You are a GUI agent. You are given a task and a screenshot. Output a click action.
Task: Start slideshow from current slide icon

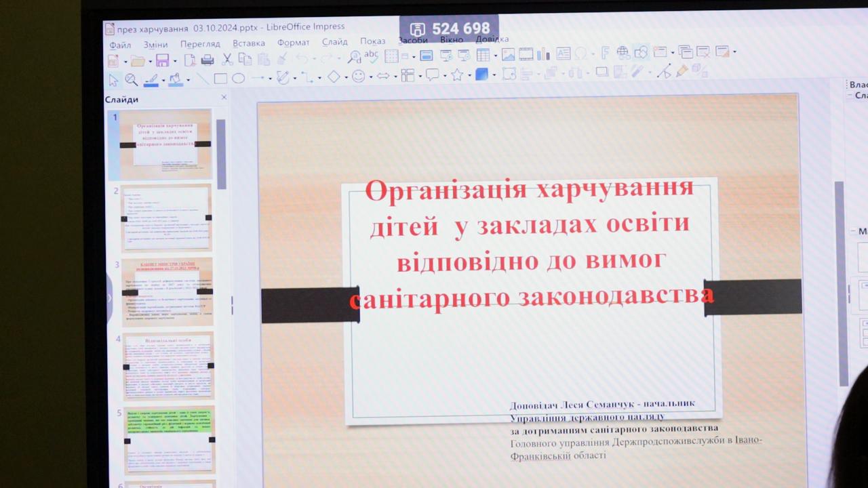point(464,56)
